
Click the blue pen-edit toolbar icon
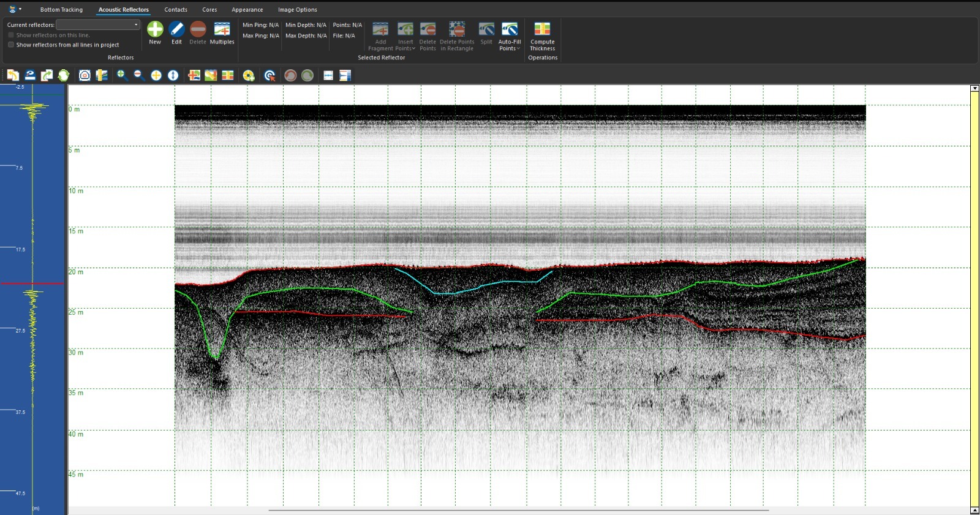point(29,75)
